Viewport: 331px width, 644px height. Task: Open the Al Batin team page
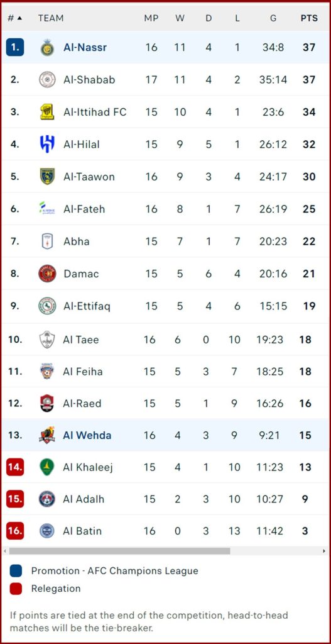tap(82, 531)
